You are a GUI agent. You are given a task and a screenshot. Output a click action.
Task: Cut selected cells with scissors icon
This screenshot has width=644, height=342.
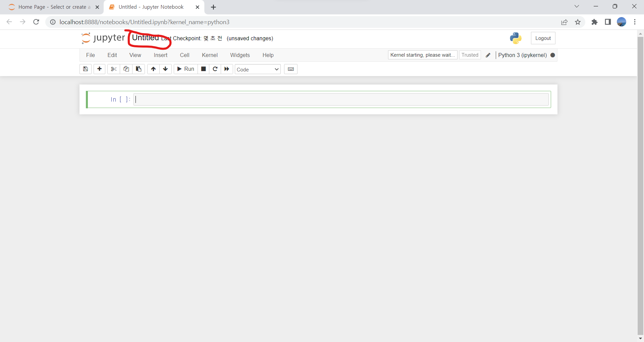point(114,69)
